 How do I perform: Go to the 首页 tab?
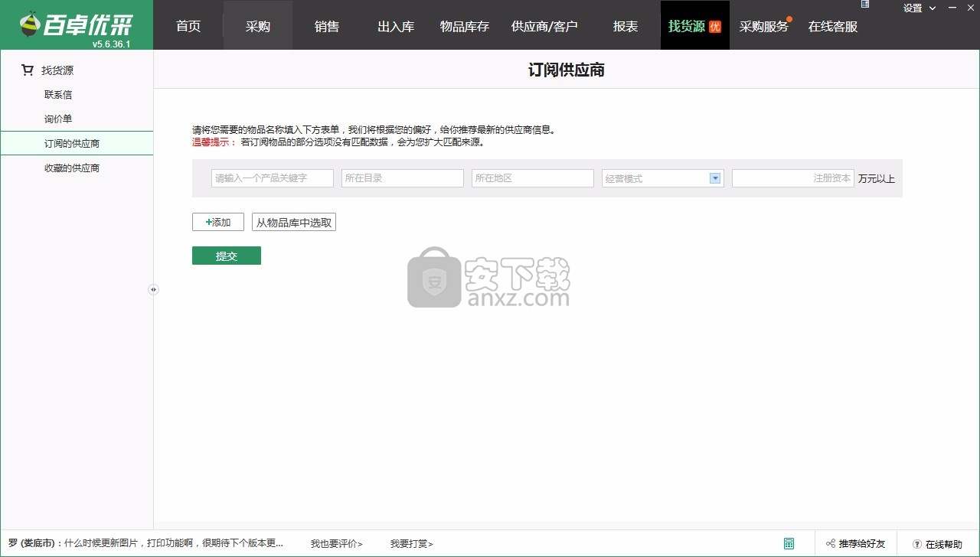pos(188,26)
